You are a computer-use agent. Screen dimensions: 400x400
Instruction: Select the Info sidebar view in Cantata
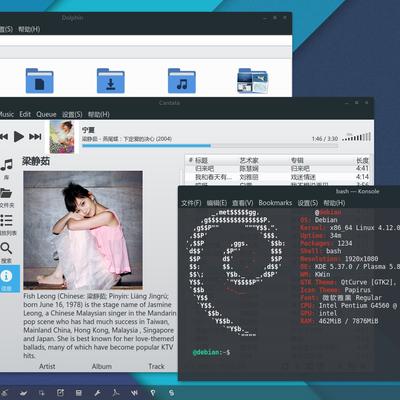point(9,279)
